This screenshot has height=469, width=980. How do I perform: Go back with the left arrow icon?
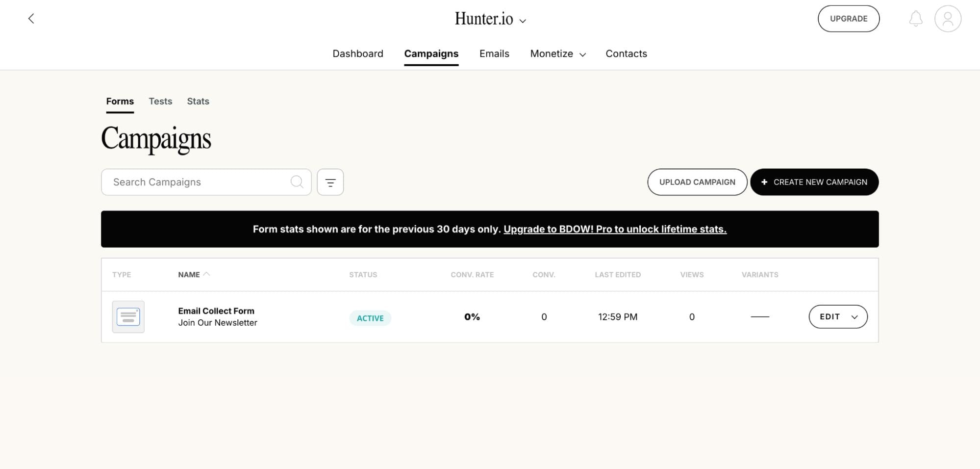coord(31,19)
